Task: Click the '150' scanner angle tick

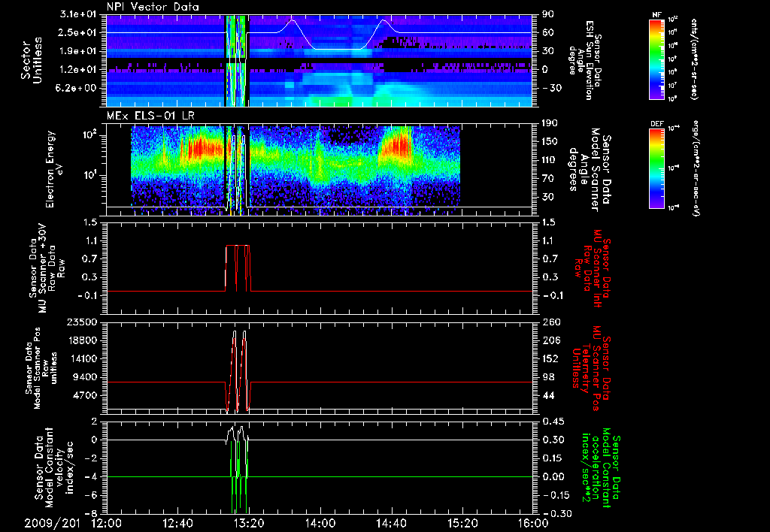Action: (551, 141)
